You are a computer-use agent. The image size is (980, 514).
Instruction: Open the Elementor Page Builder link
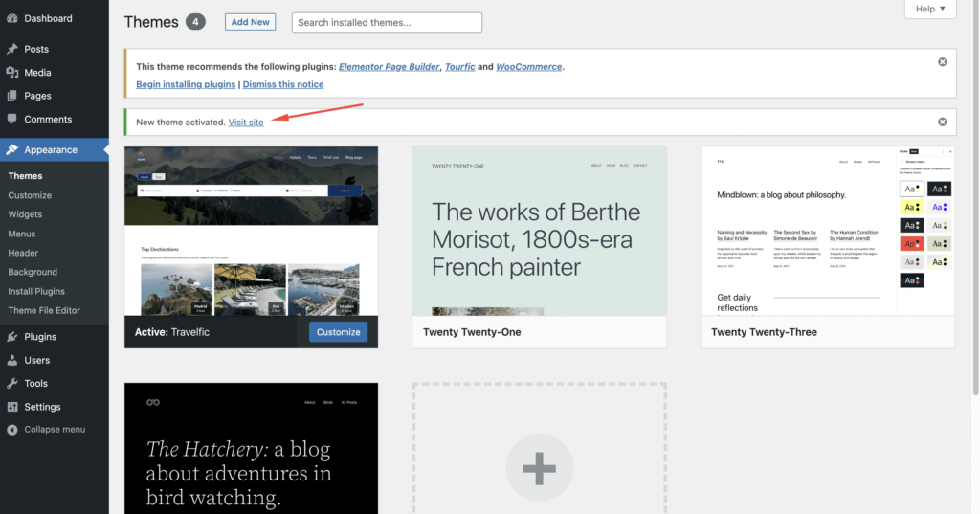(x=389, y=66)
